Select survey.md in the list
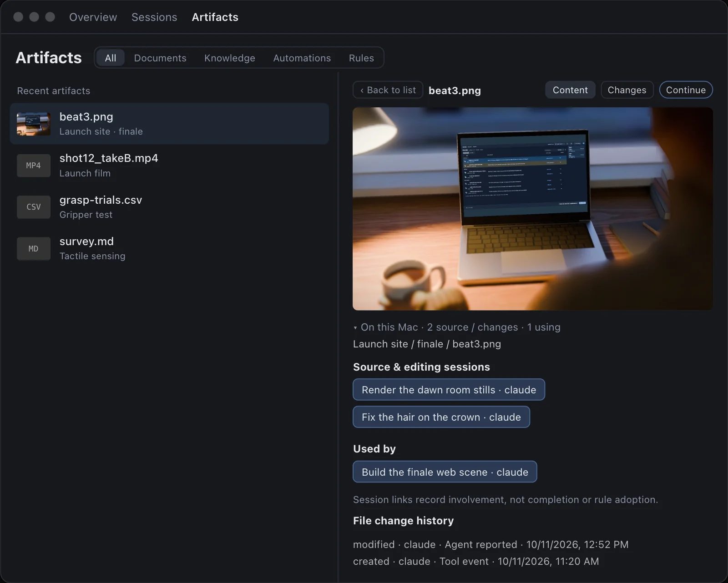This screenshot has width=728, height=583. (169, 249)
